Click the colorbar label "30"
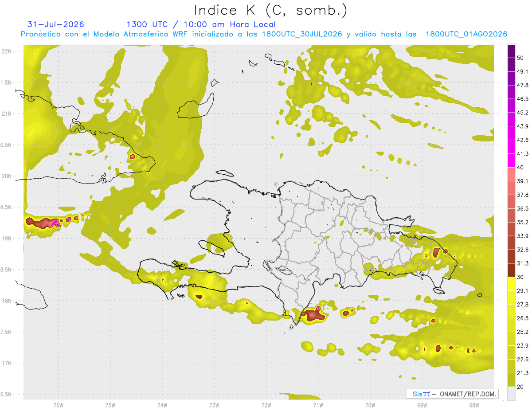532x411 pixels. point(520,277)
